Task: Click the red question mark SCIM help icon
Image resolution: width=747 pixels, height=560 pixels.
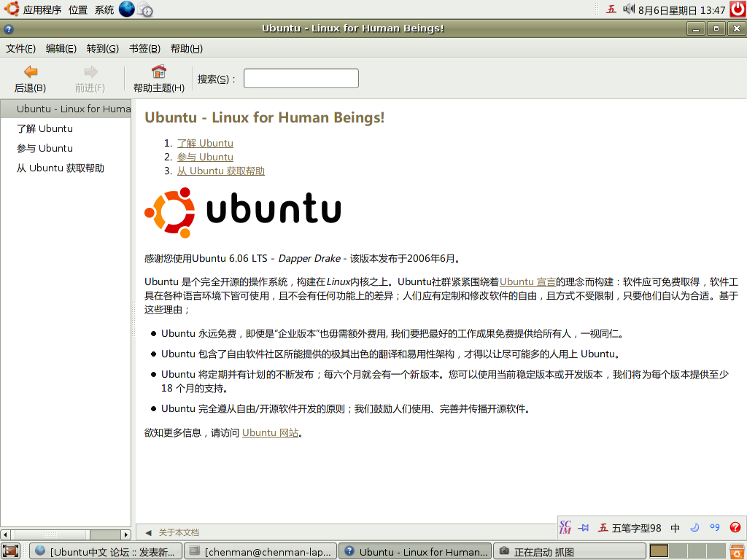Action: 735,527
